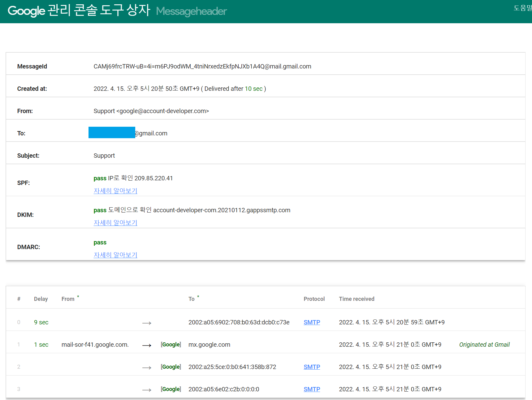Open the SPF 자세히 알아보기 link
Image resolution: width=532 pixels, height=400 pixels.
click(115, 191)
